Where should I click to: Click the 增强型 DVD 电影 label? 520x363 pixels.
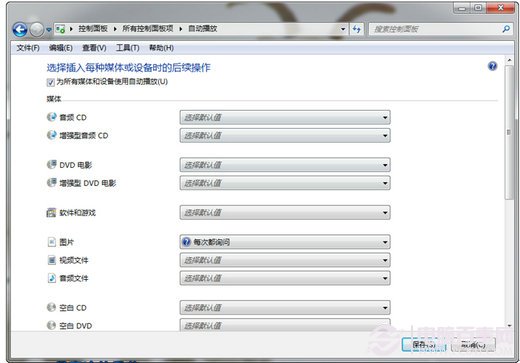coord(88,183)
